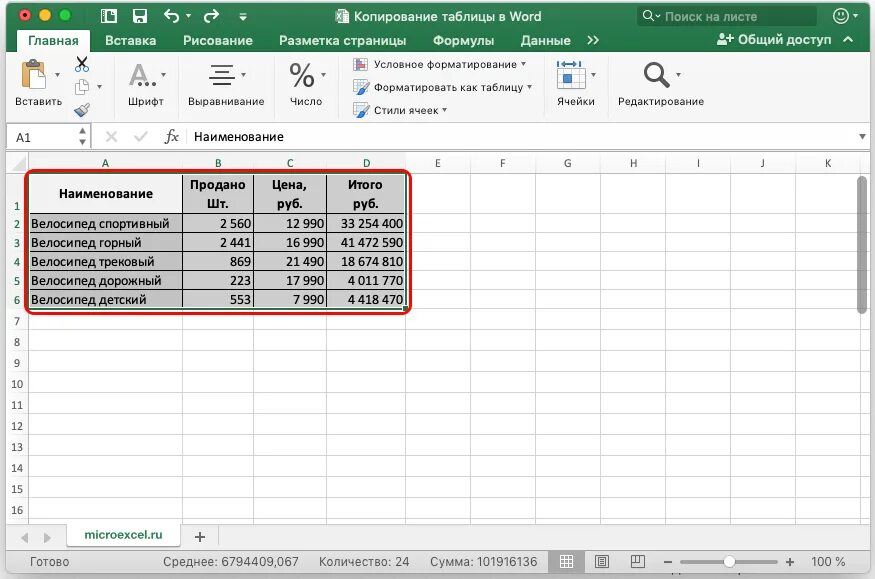The width and height of the screenshot is (875, 579).
Task: Click cell value 41 472 590
Action: point(366,243)
